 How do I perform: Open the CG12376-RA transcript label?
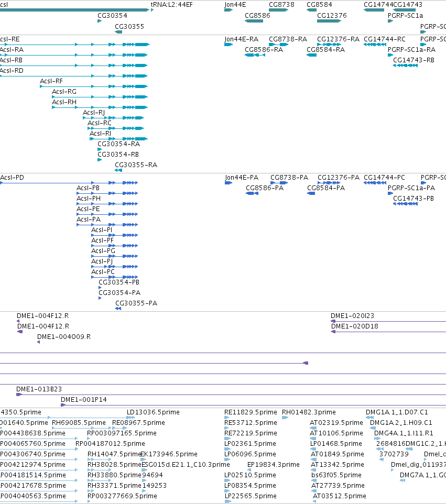click(x=338, y=39)
